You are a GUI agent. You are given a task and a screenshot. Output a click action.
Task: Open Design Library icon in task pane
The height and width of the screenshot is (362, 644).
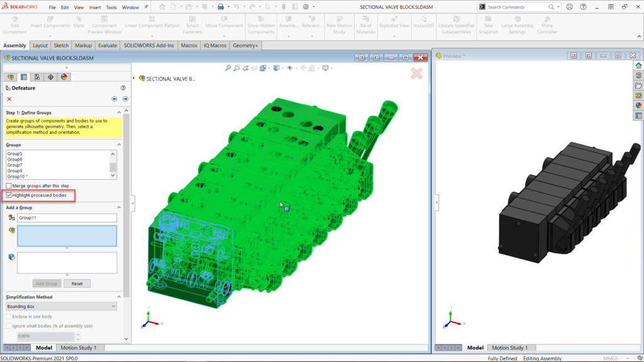click(638, 75)
